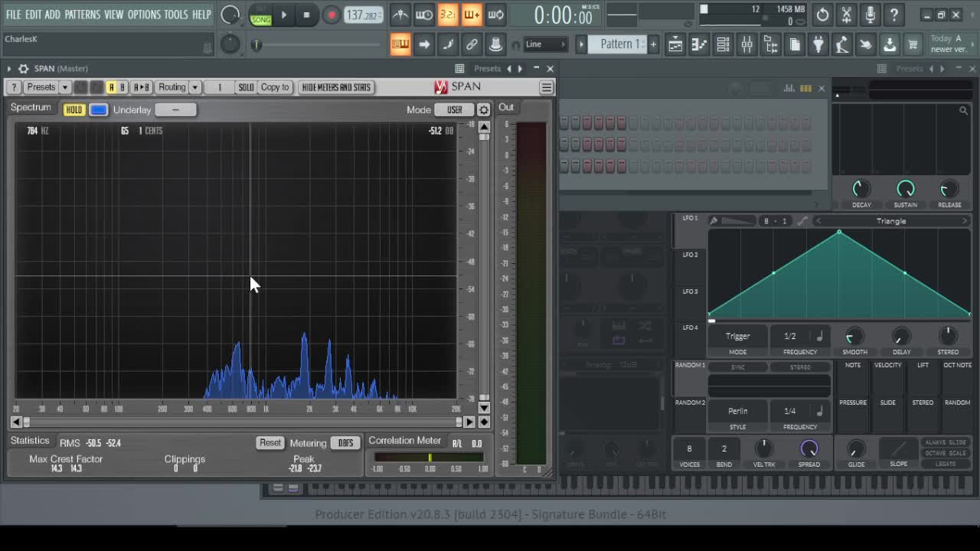Click the Play button in the transport bar
The height and width of the screenshot is (551, 980).
pos(283,15)
